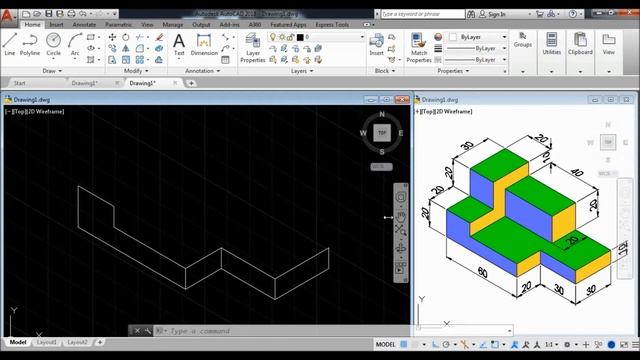Click the Plot/Print icon in quick access toolbar
This screenshot has height=360, width=640.
pyautogui.click(x=71, y=13)
